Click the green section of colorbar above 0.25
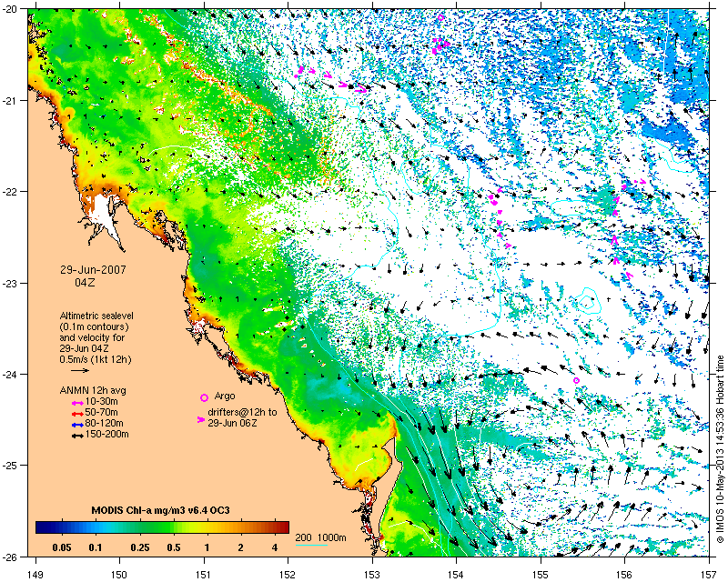 pyautogui.click(x=140, y=527)
